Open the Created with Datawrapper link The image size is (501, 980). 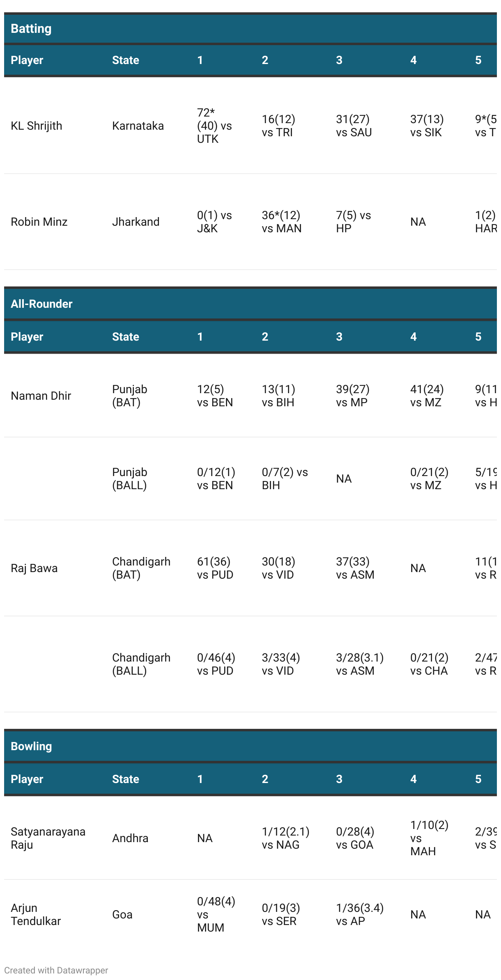pos(56,970)
